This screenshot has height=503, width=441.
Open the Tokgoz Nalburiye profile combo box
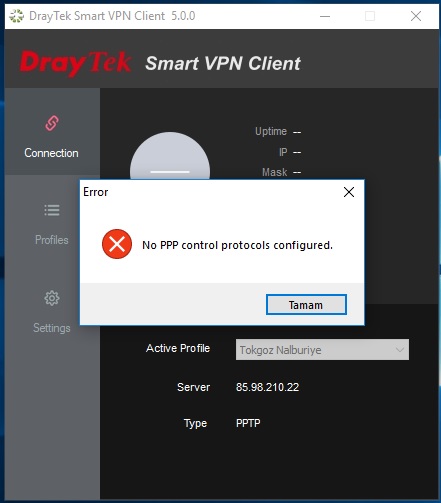[322, 350]
